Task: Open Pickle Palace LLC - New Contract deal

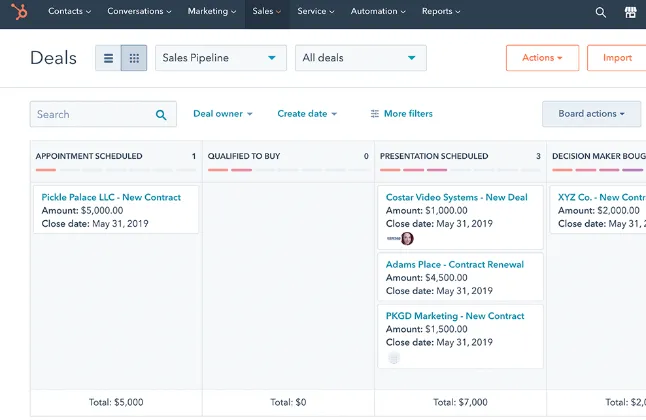Action: [x=111, y=197]
